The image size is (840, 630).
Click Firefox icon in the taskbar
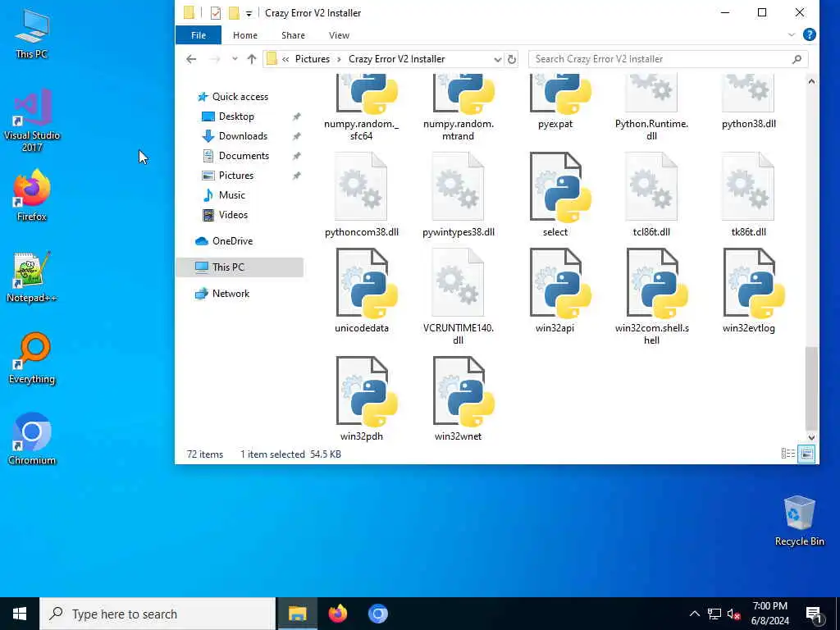(x=337, y=614)
